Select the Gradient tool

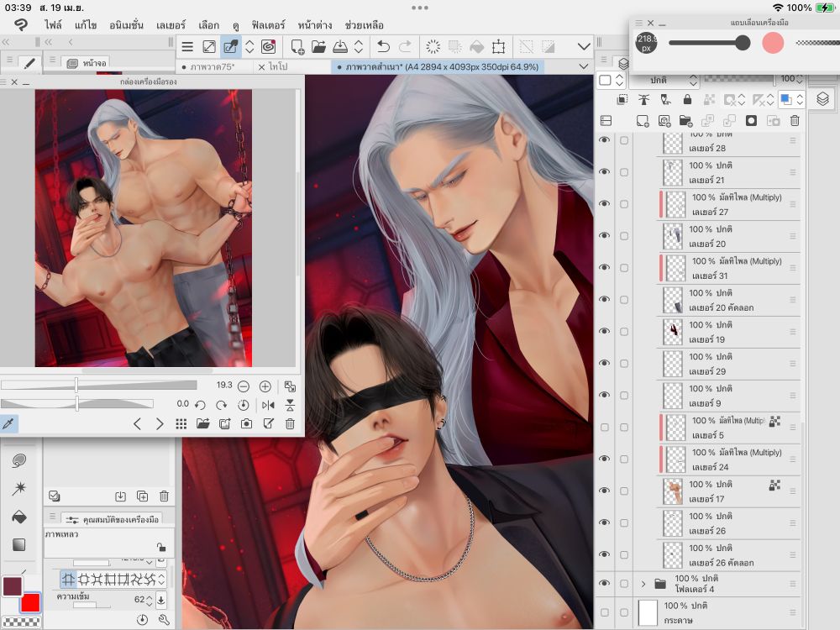coord(18,545)
